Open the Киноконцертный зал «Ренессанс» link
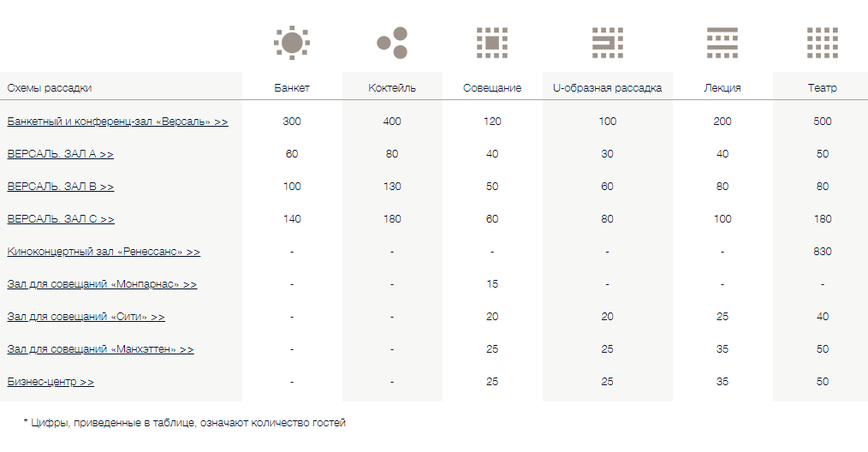The image size is (868, 452). [x=104, y=252]
